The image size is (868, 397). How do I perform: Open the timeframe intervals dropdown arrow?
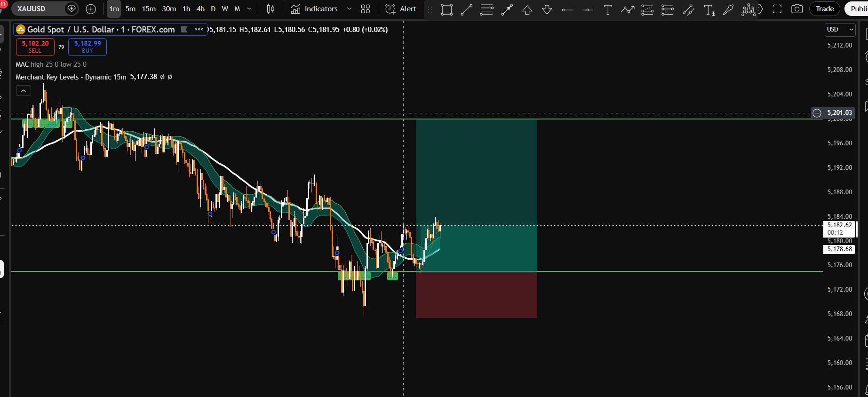[x=249, y=9]
